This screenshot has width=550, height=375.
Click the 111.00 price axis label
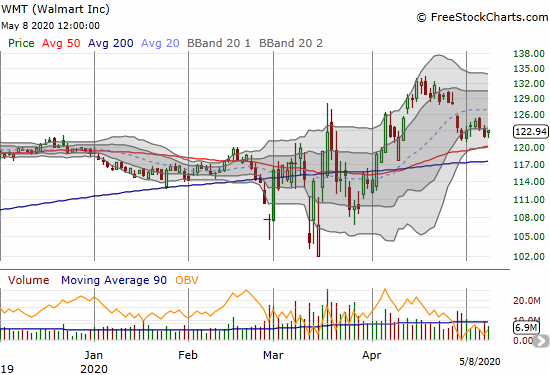pyautogui.click(x=529, y=200)
